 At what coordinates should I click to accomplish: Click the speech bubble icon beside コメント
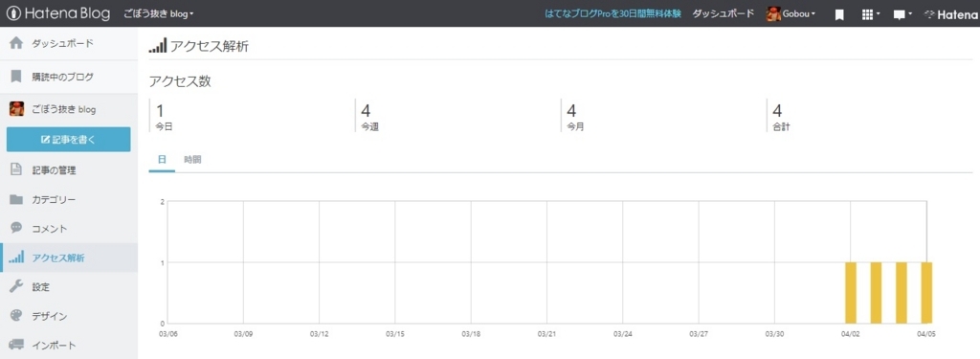(16, 228)
